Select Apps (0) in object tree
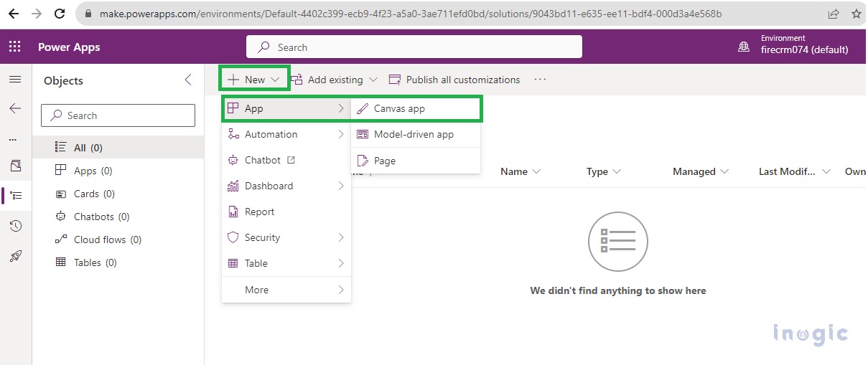Image resolution: width=868 pixels, height=365 pixels. click(118, 171)
